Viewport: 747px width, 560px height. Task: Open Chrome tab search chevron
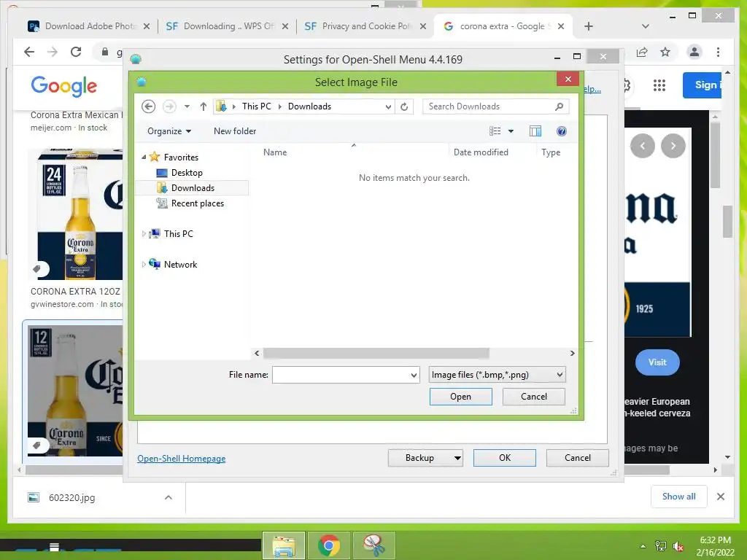(x=646, y=26)
